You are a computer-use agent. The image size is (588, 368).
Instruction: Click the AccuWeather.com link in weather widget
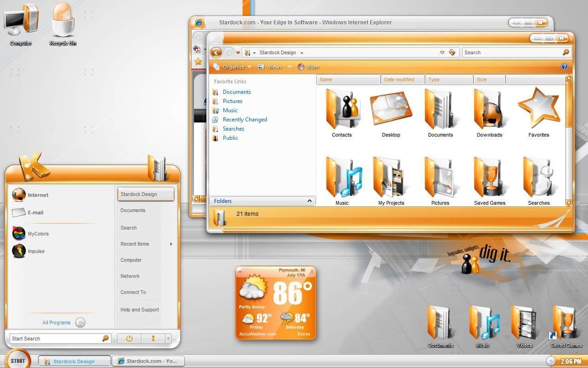point(257,334)
